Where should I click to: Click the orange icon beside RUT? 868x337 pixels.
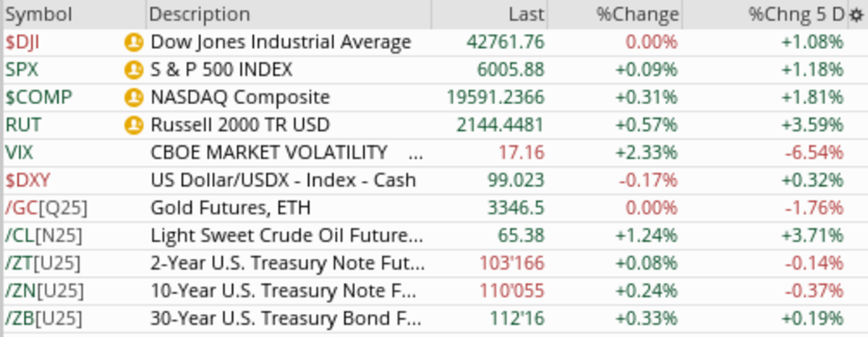[x=134, y=125]
